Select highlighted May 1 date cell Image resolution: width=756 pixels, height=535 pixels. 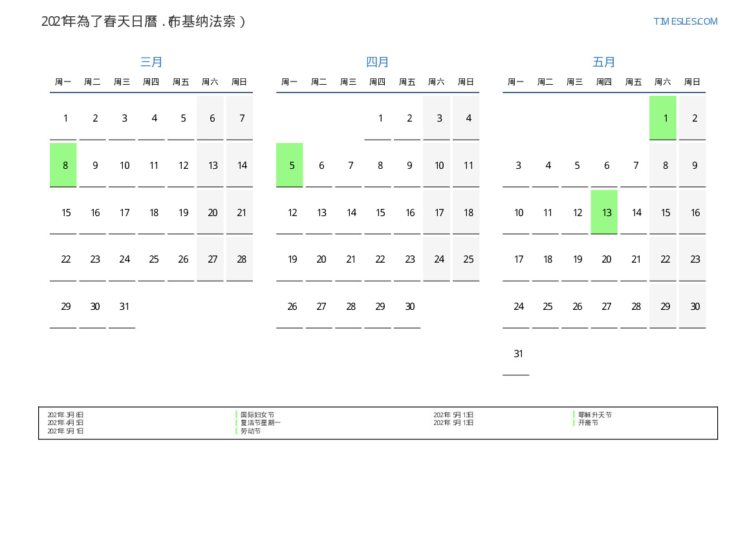click(x=663, y=118)
